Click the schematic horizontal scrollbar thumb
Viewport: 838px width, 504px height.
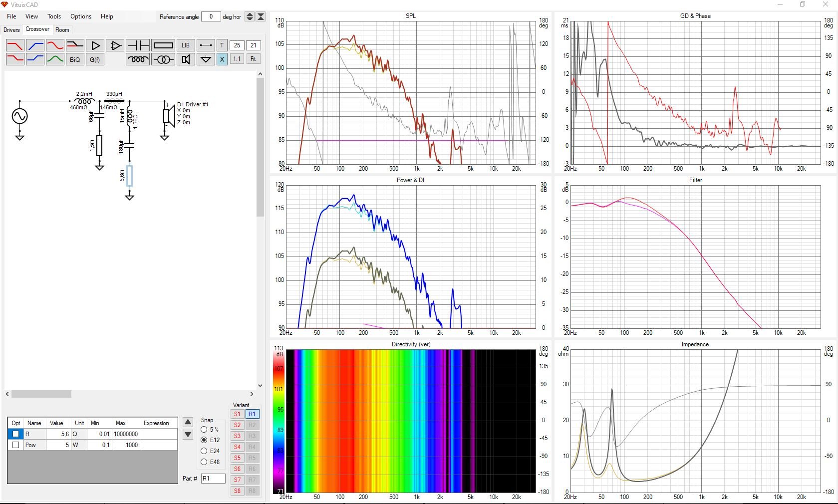click(41, 394)
